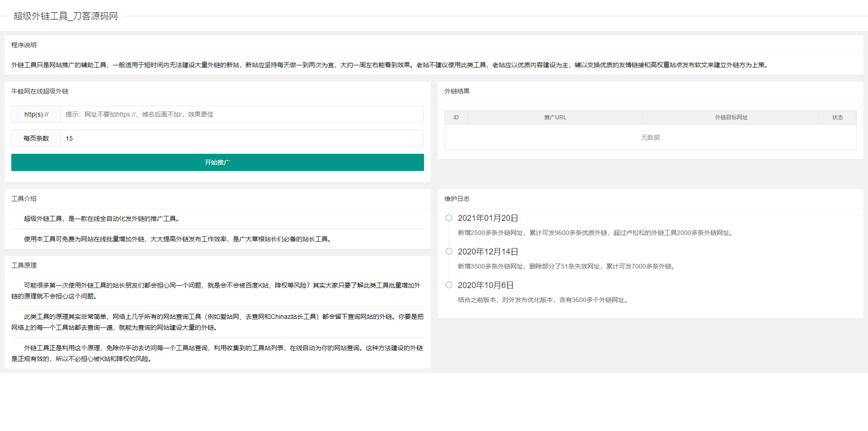Click the timeline circle beside 2020年10月6日
The image size is (868, 431).
pyautogui.click(x=448, y=285)
